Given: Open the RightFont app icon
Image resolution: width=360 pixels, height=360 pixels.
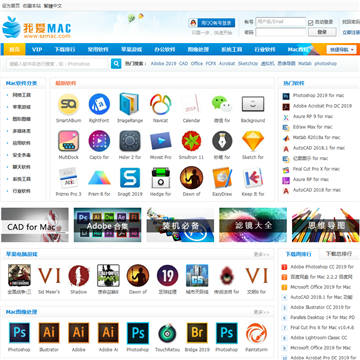Looking at the screenshot, I should [x=99, y=104].
